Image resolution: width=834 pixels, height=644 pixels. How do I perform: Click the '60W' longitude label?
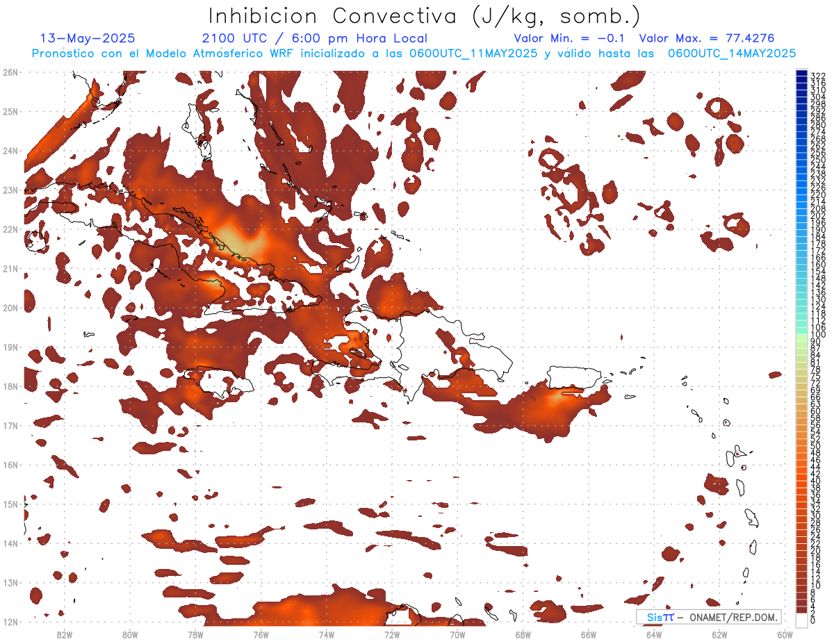coord(785,634)
